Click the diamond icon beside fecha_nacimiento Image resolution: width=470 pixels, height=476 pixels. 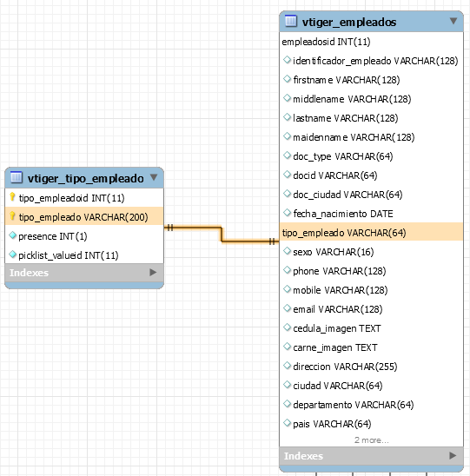click(x=287, y=213)
